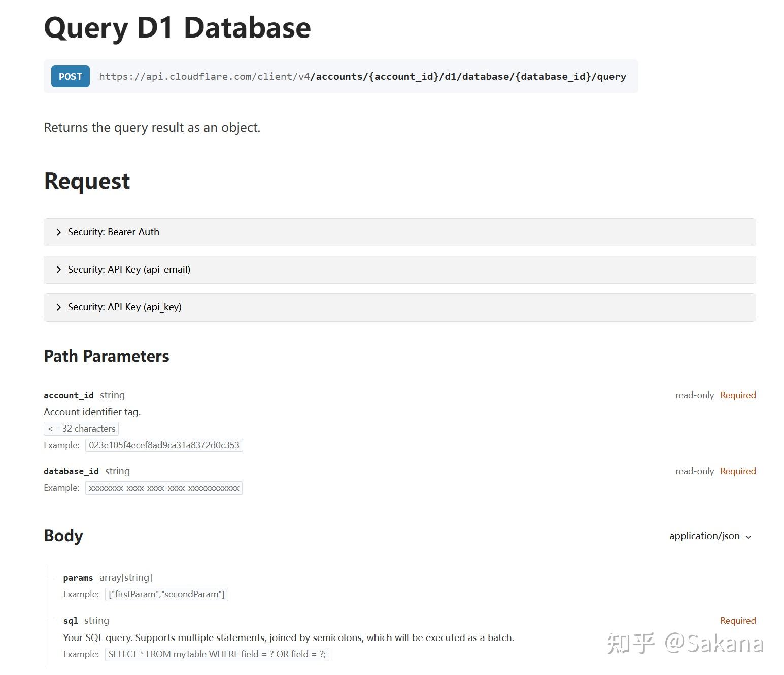Viewport: 784px width, 675px height.
Task: Click the database_id example value
Action: click(164, 488)
